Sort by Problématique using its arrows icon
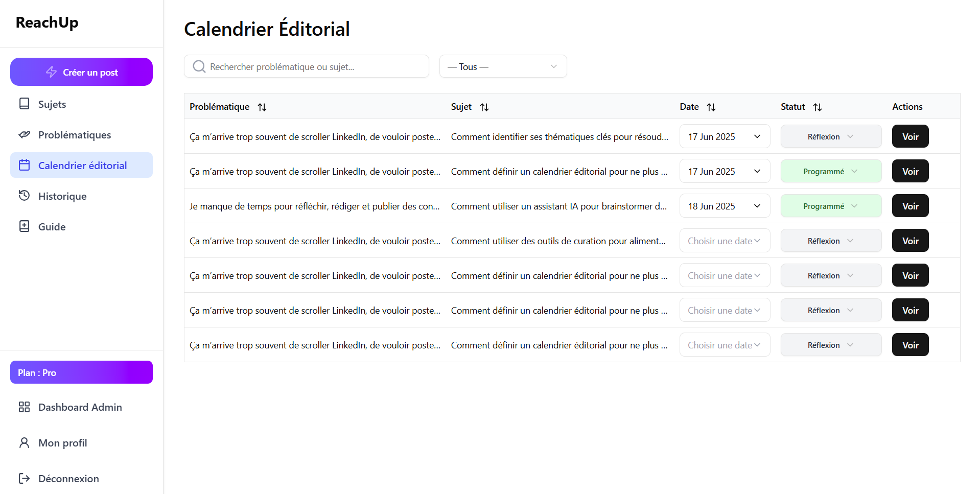Screen dimensions: 980x494 (262, 107)
